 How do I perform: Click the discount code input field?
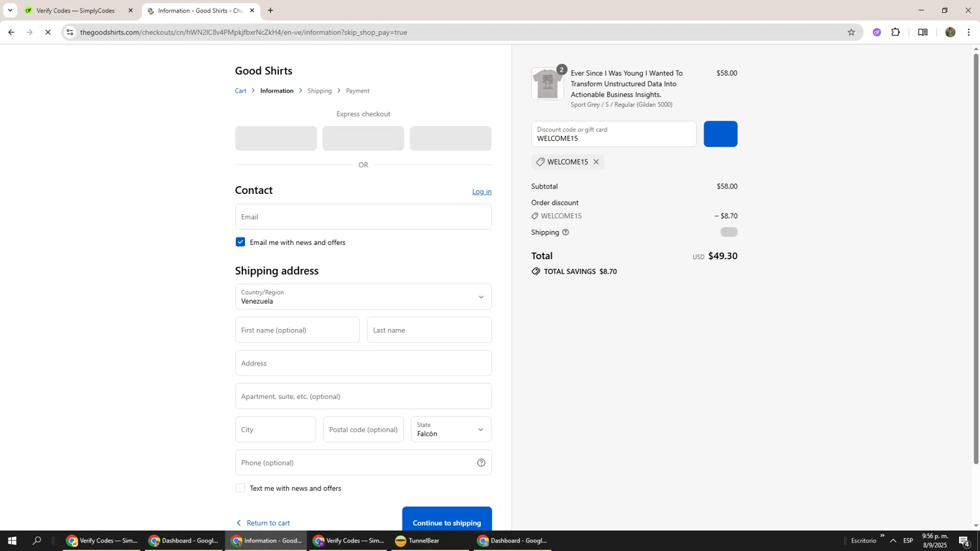pyautogui.click(x=613, y=134)
